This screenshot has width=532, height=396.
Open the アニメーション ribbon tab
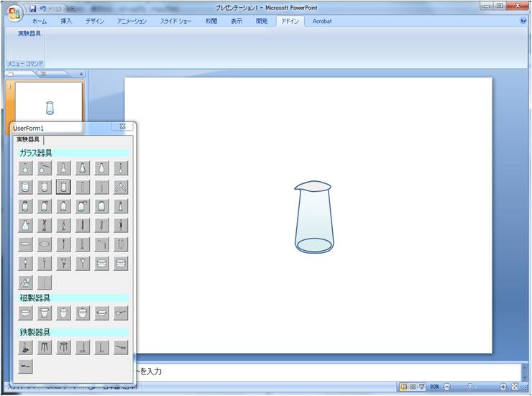132,21
